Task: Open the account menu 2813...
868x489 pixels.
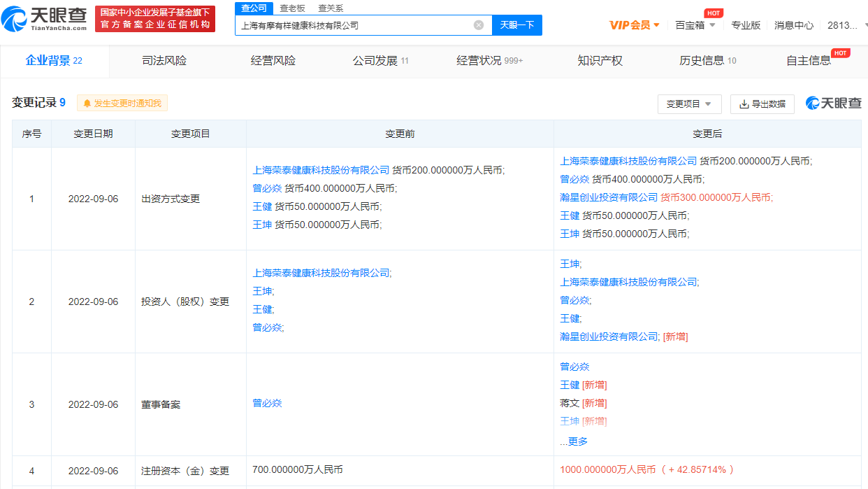Action: click(846, 25)
